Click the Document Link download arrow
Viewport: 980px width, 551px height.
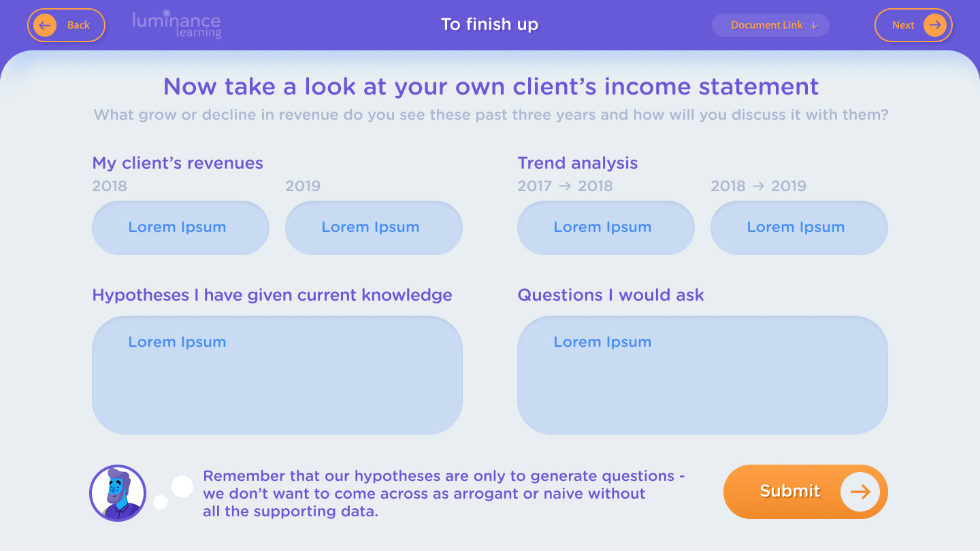[x=814, y=25]
